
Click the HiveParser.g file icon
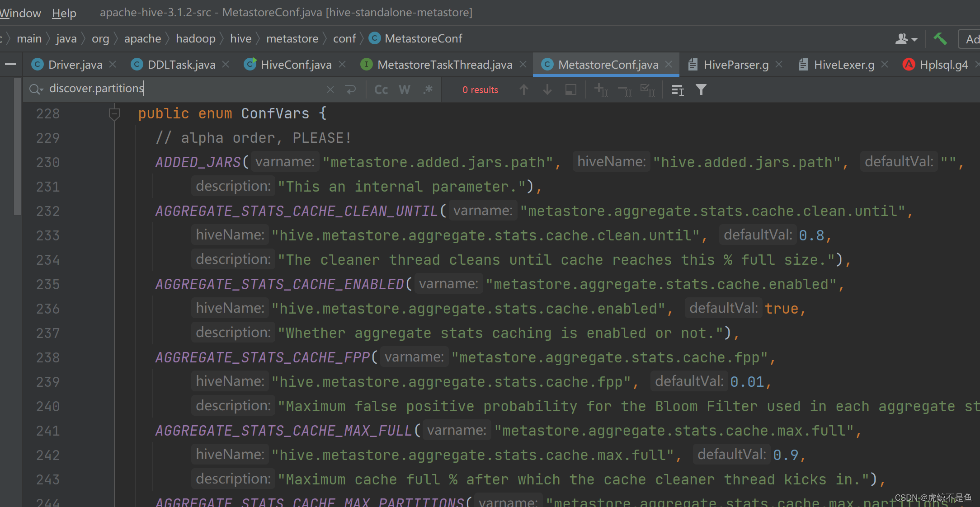(693, 65)
